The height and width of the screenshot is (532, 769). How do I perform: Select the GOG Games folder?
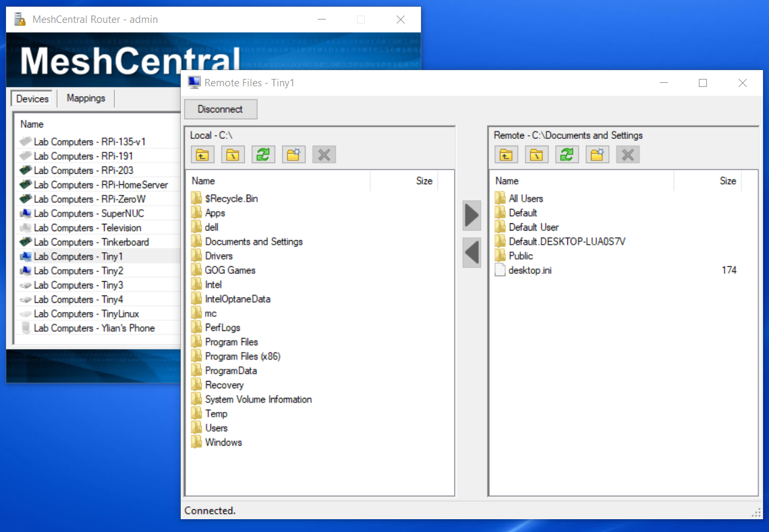click(x=223, y=270)
